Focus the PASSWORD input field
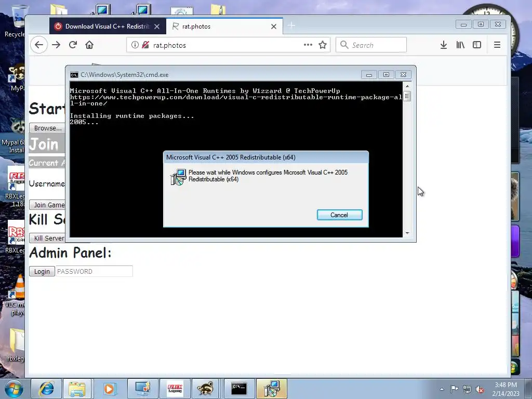 94,271
